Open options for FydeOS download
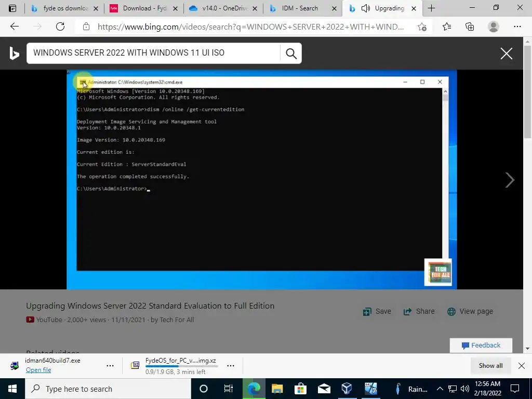The image size is (532, 399). tap(230, 366)
